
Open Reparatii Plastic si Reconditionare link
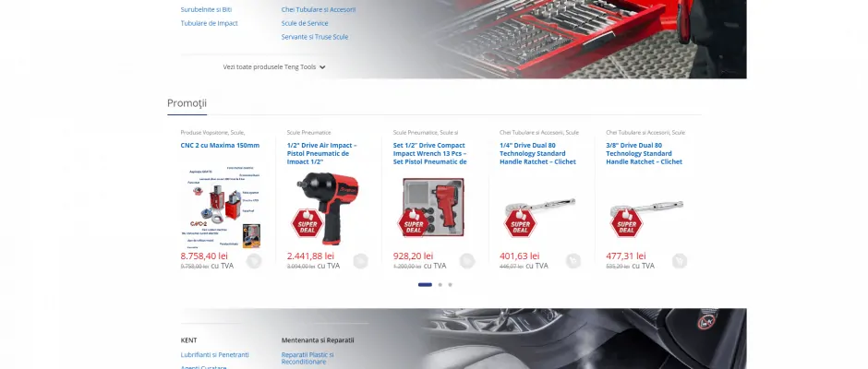(307, 358)
